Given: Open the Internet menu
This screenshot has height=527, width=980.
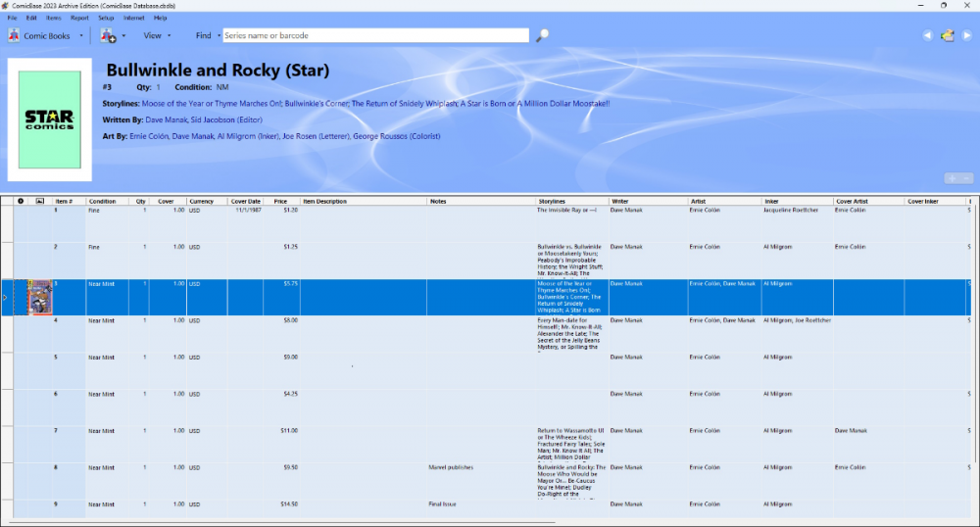Looking at the screenshot, I should click(133, 18).
